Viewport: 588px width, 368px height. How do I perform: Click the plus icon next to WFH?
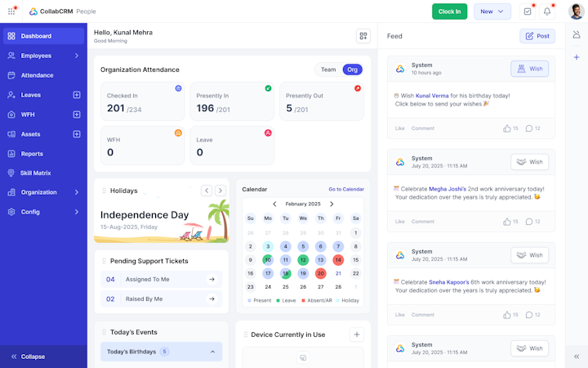tap(77, 114)
